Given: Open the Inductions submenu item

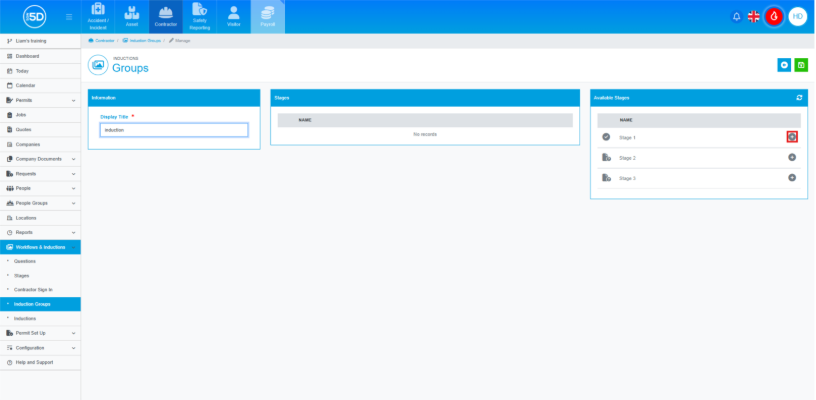Looking at the screenshot, I should pos(40,318).
